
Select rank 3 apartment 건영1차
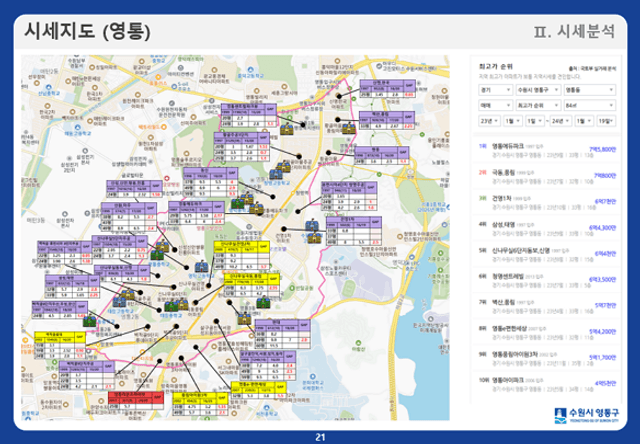547,202
